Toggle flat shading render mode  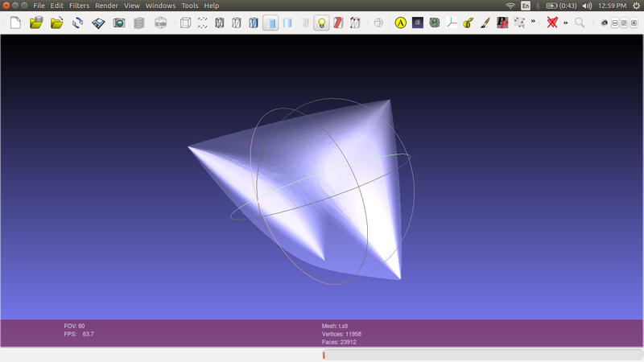pyautogui.click(x=270, y=23)
